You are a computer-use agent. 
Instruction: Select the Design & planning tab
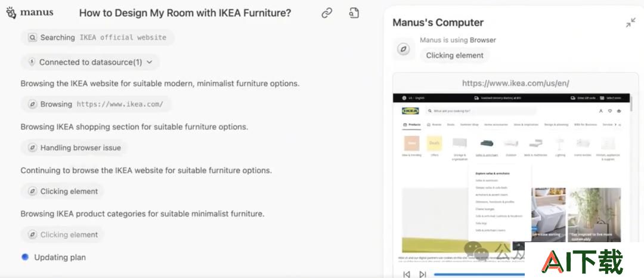click(x=556, y=125)
